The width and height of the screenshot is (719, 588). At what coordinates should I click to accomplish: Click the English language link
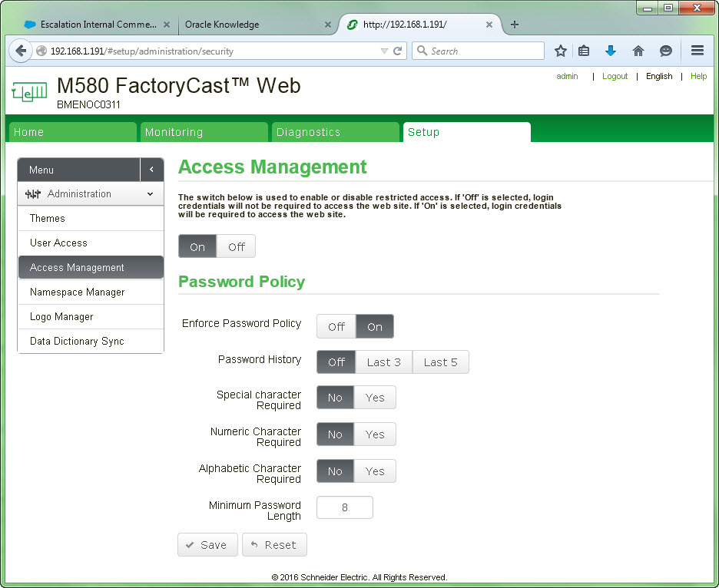[659, 76]
